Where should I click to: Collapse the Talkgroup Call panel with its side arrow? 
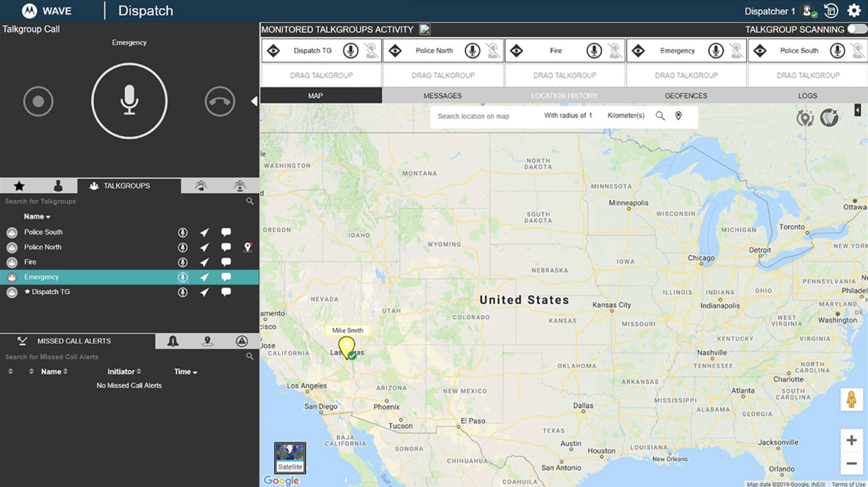[x=255, y=101]
